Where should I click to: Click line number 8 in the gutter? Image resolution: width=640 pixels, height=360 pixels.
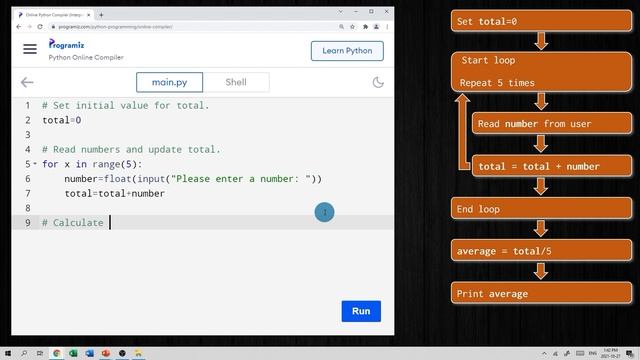coord(28,208)
